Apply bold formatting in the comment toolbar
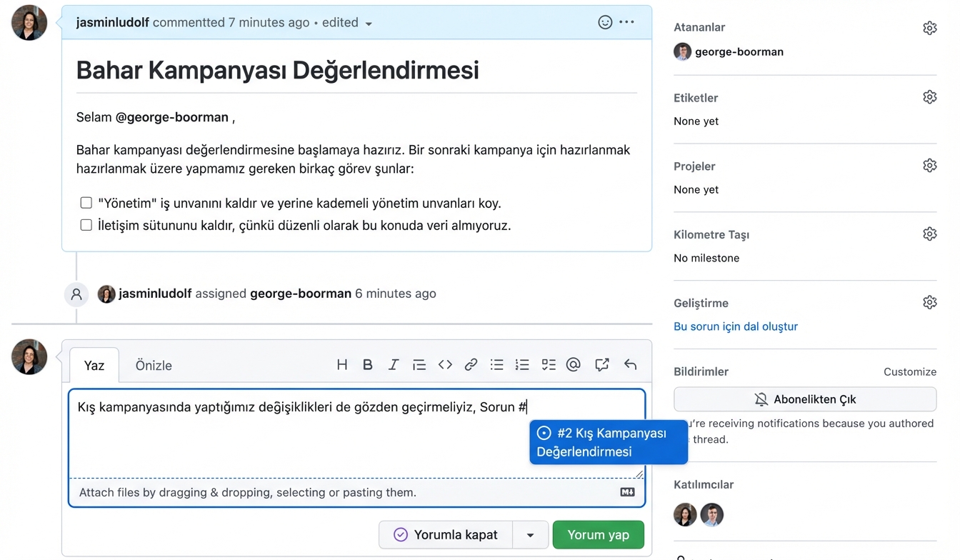This screenshot has height=560, width=960. pos(368,364)
